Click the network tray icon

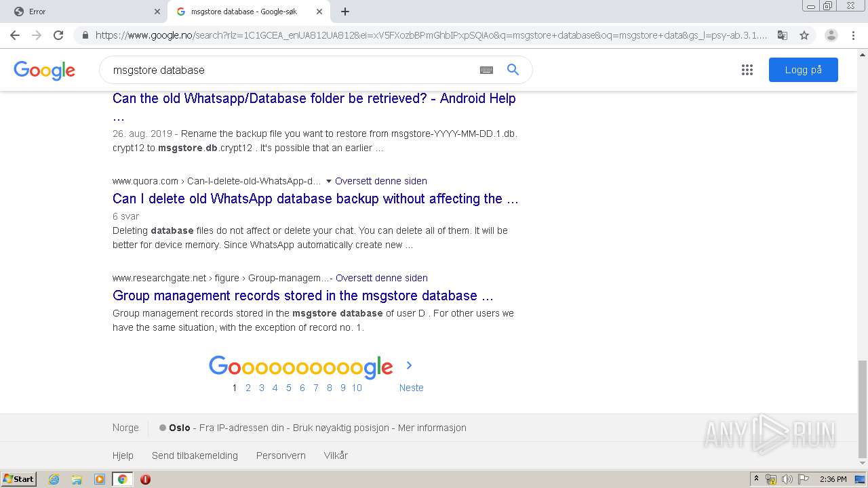[771, 479]
